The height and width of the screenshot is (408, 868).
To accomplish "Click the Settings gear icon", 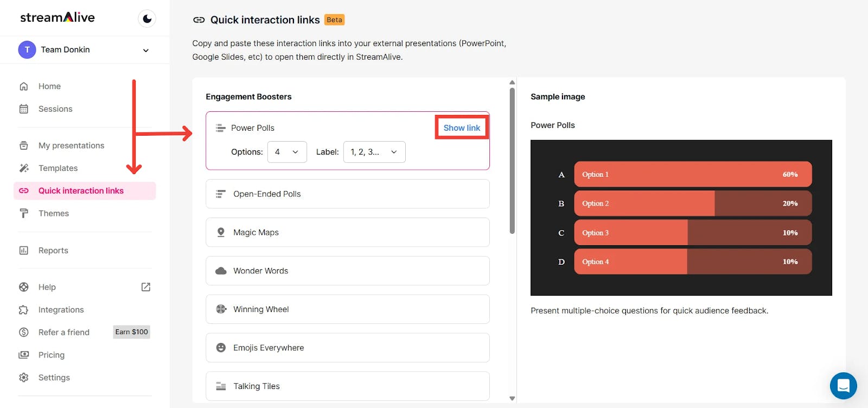I will coord(24,378).
